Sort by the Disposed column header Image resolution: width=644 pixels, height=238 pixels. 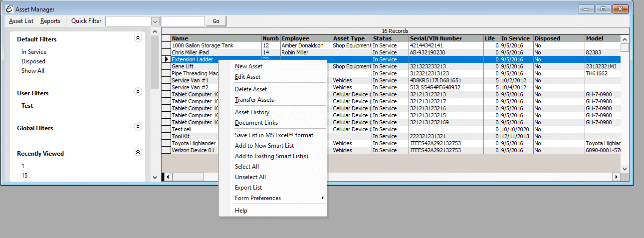(559, 38)
